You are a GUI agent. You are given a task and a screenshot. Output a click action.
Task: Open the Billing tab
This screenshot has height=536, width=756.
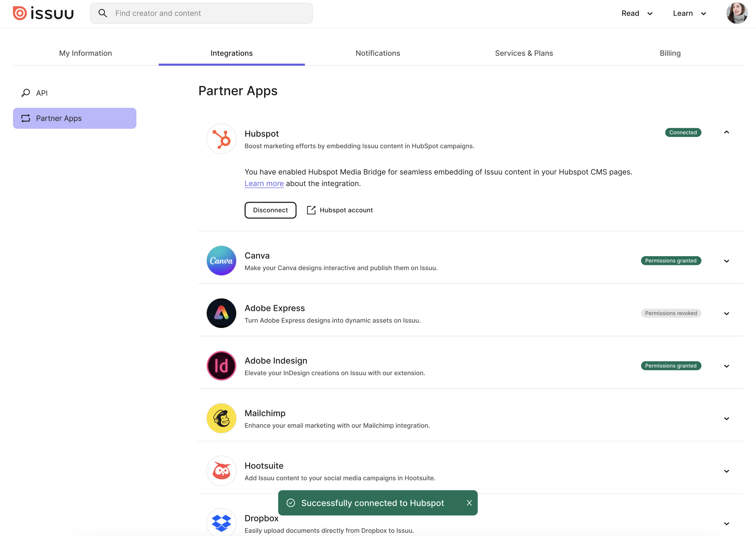[670, 53]
